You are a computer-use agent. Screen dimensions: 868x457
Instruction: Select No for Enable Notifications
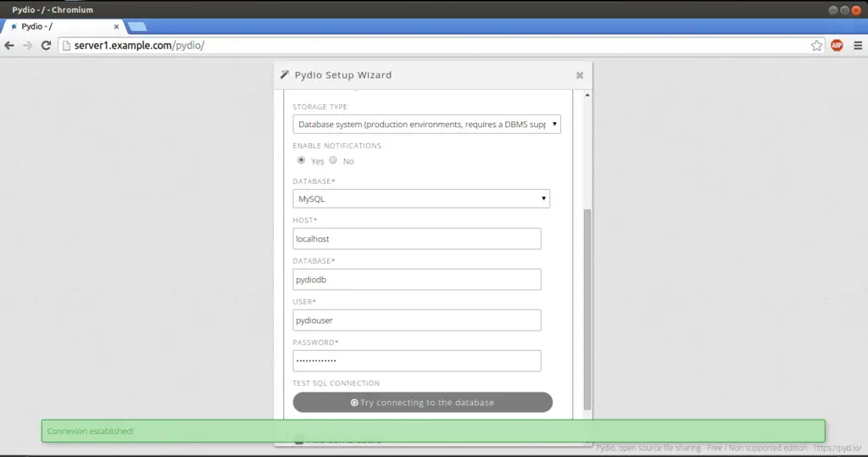coord(332,160)
